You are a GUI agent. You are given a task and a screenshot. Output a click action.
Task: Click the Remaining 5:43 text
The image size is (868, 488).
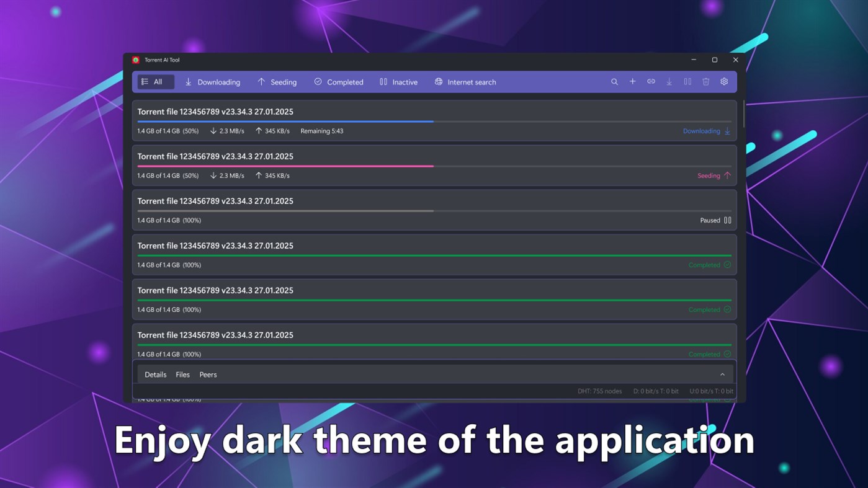[321, 131]
